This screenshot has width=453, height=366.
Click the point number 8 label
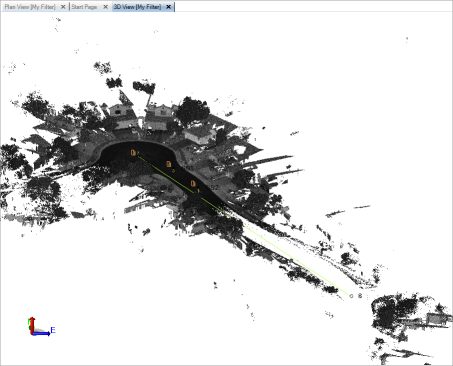[360, 296]
